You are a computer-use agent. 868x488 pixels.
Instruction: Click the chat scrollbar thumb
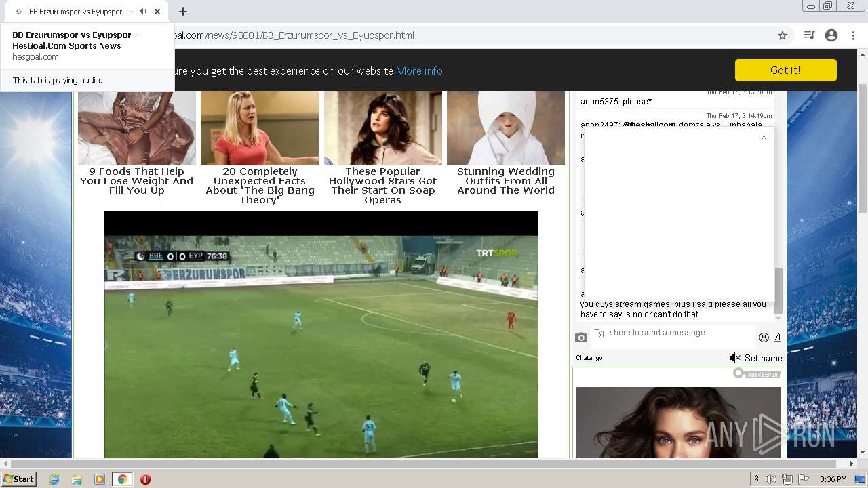click(x=778, y=290)
